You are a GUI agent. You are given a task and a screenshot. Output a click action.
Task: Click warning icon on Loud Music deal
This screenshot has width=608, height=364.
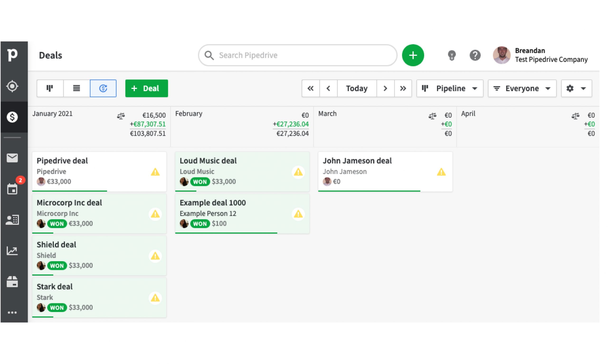(298, 172)
